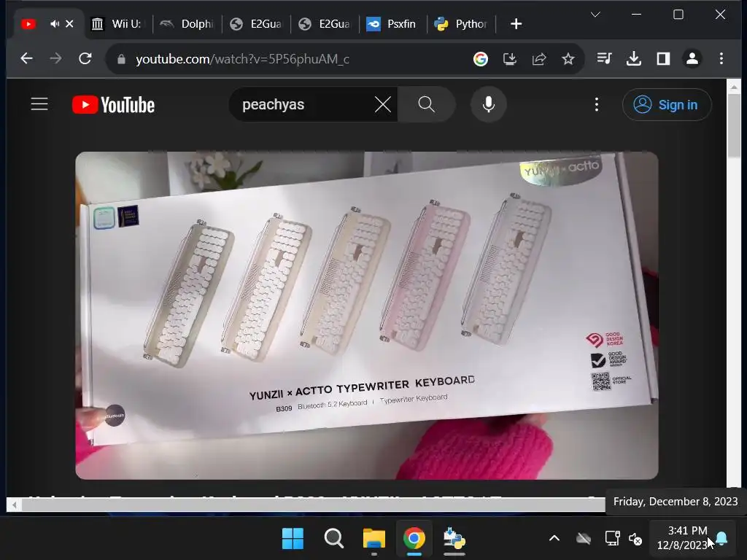The image size is (747, 560).
Task: Click the video player showing keyboard box
Action: point(367,315)
